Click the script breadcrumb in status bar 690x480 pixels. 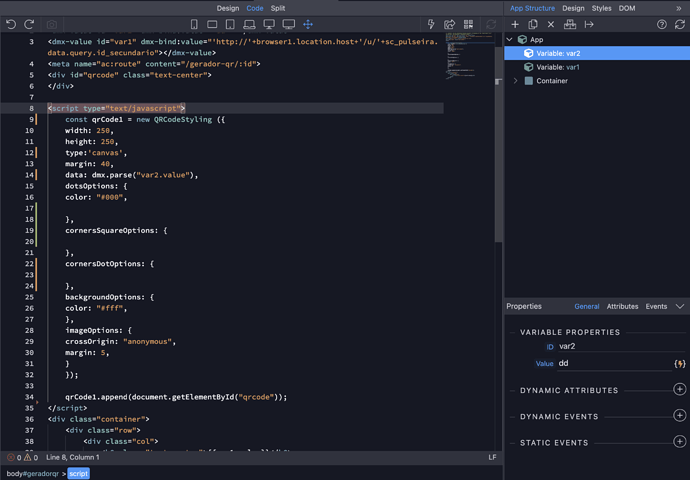click(78, 474)
